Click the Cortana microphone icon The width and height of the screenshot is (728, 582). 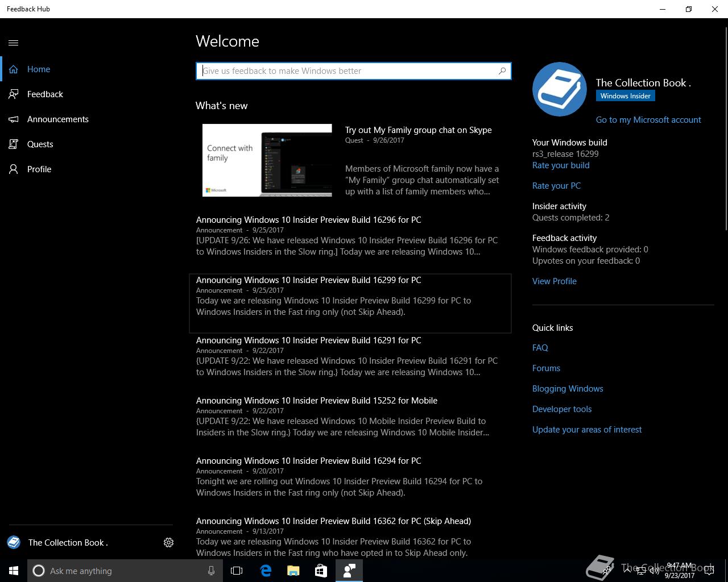pos(211,571)
